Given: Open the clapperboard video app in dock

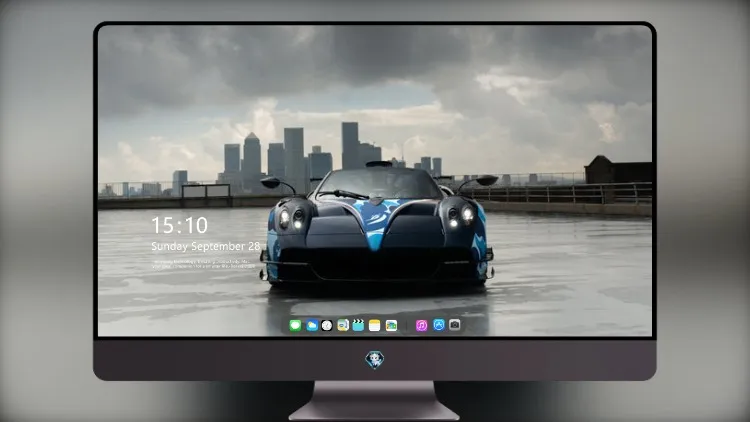Looking at the screenshot, I should pyautogui.click(x=358, y=325).
